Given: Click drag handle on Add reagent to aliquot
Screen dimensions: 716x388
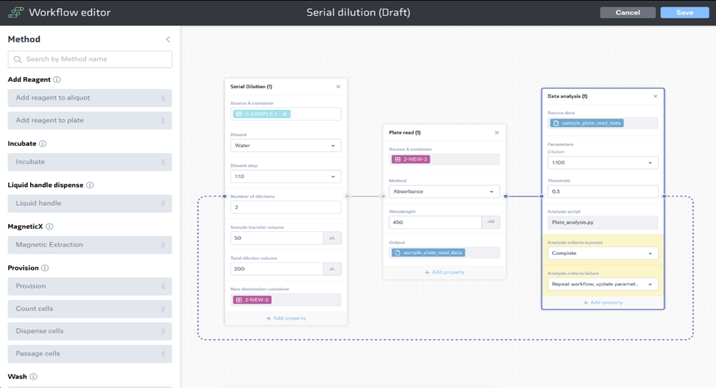Looking at the screenshot, I should pyautogui.click(x=163, y=98).
